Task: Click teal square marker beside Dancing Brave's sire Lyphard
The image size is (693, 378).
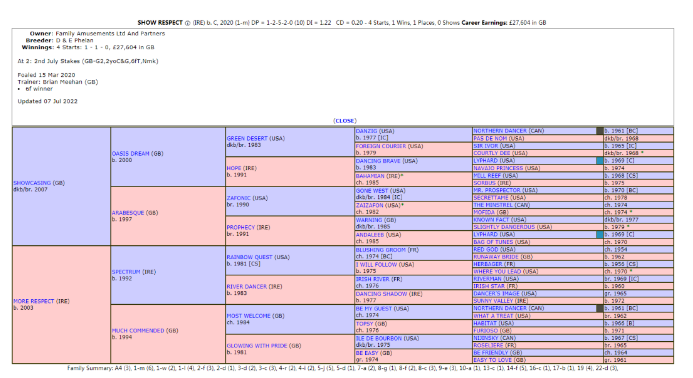Action: point(600,160)
